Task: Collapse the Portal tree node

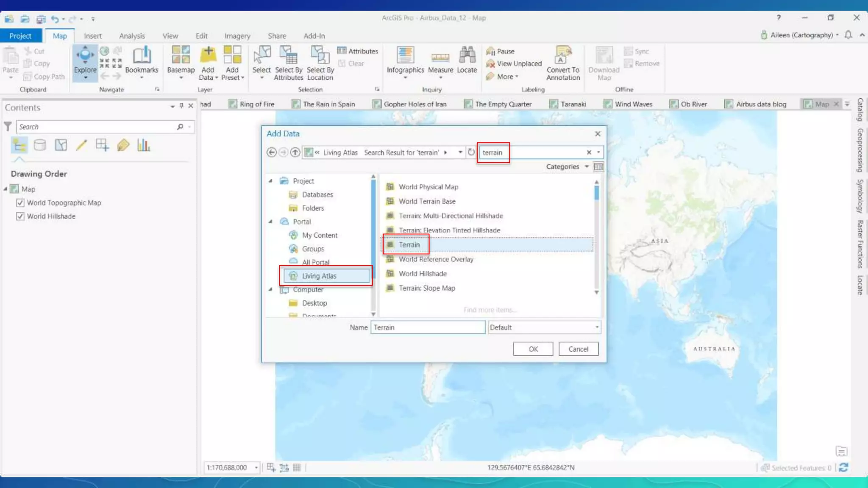Action: point(270,222)
